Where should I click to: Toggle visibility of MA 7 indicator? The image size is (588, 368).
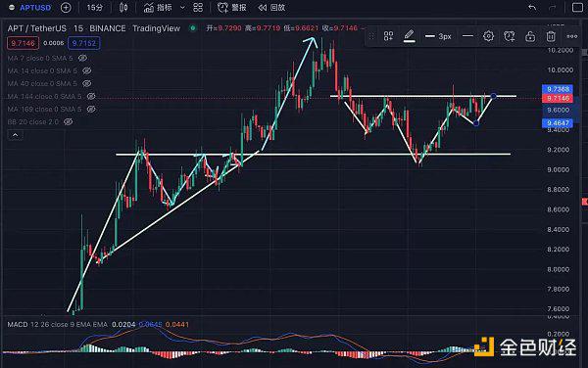click(82, 58)
